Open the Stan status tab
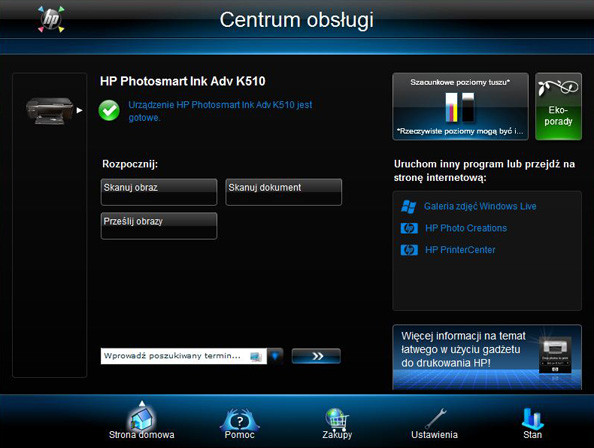 pos(532,424)
